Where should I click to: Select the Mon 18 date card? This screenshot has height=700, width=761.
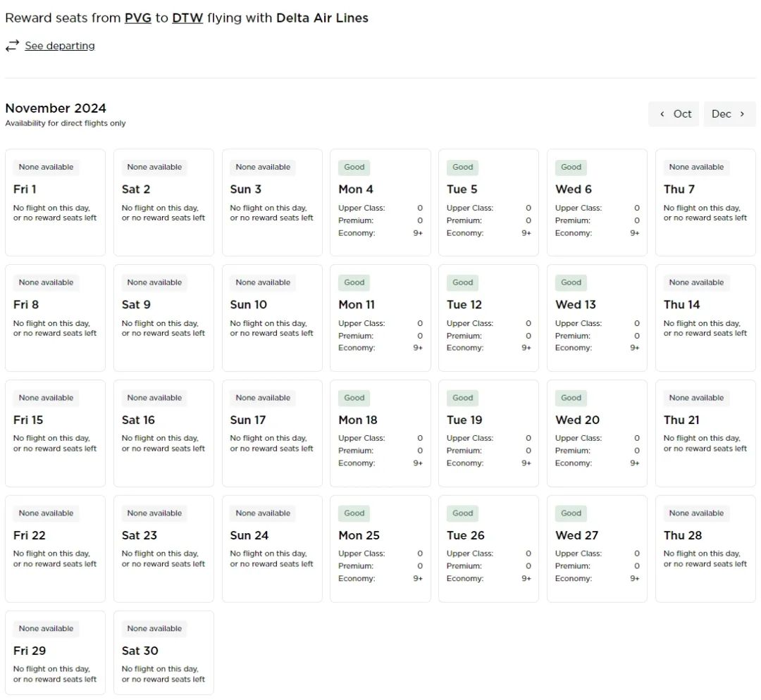pyautogui.click(x=380, y=433)
